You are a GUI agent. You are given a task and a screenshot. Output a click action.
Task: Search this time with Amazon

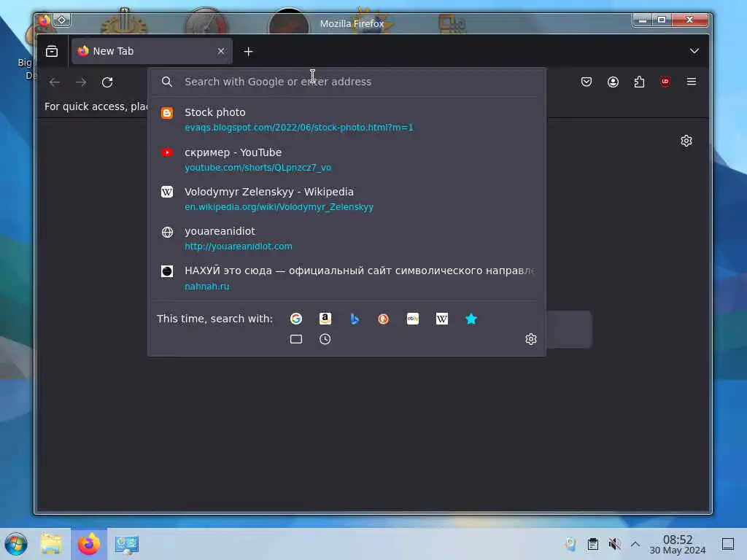(x=325, y=319)
